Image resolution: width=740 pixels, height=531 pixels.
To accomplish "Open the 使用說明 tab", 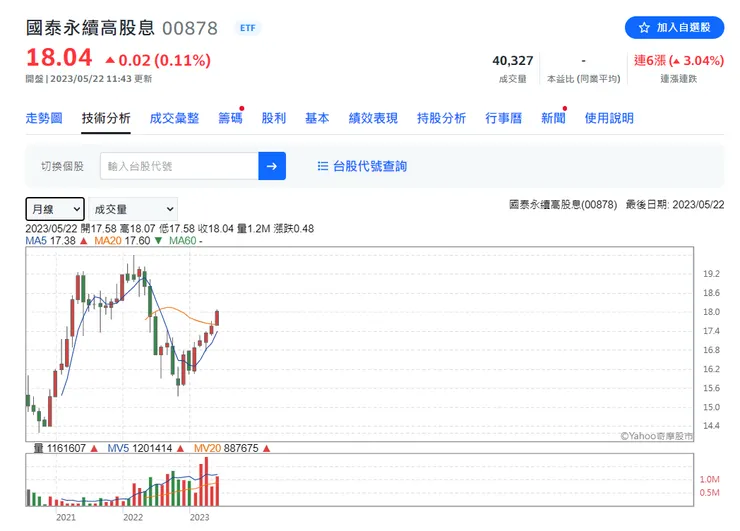I will pyautogui.click(x=609, y=118).
